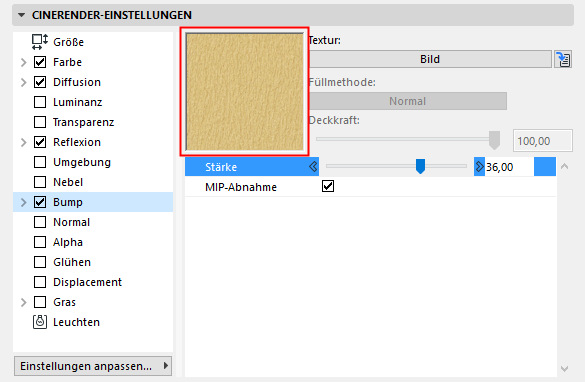This screenshot has width=585, height=382.
Task: Enable the Normal channel checkbox
Action: 40,222
